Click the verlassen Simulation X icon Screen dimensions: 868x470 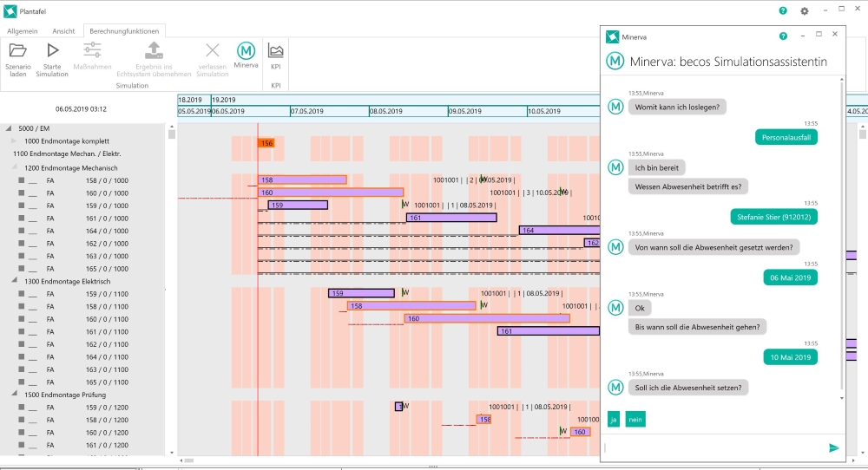coord(213,51)
